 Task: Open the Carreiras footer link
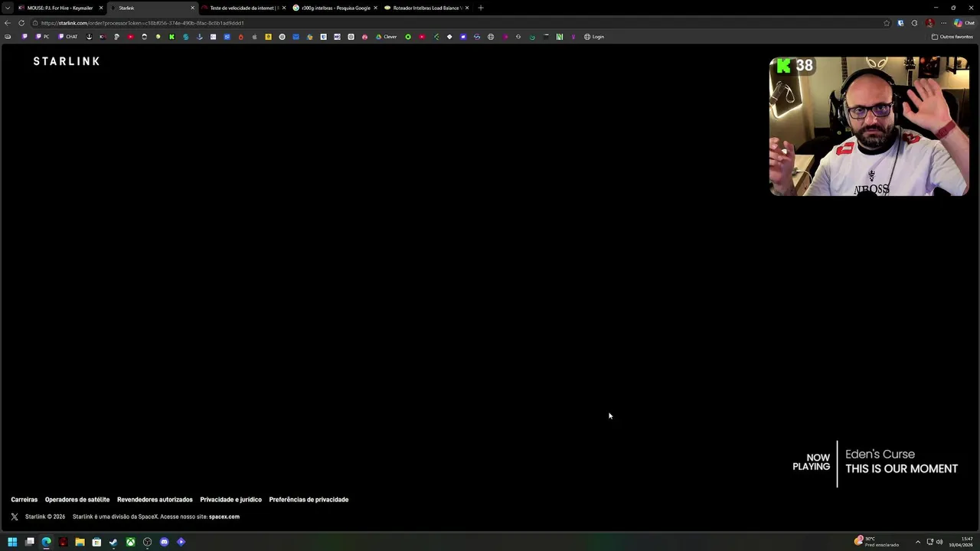[x=24, y=500]
